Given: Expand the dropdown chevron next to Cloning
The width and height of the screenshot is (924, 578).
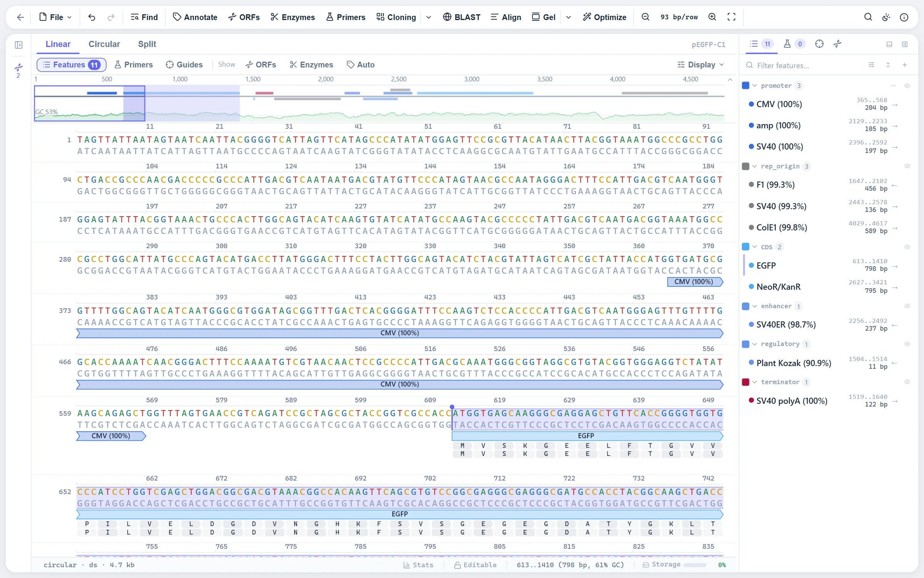Looking at the screenshot, I should (429, 17).
